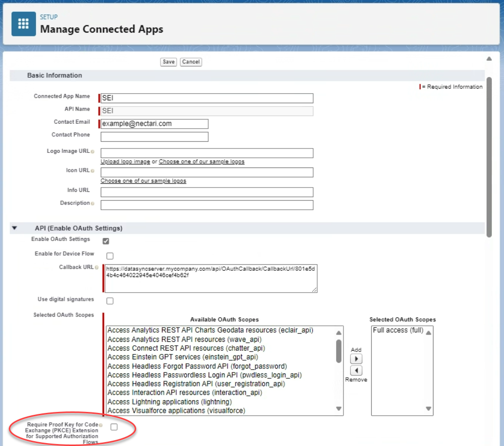This screenshot has width=504, height=446.
Task: Select Access Headless Forgot Password API scope
Action: (197, 366)
